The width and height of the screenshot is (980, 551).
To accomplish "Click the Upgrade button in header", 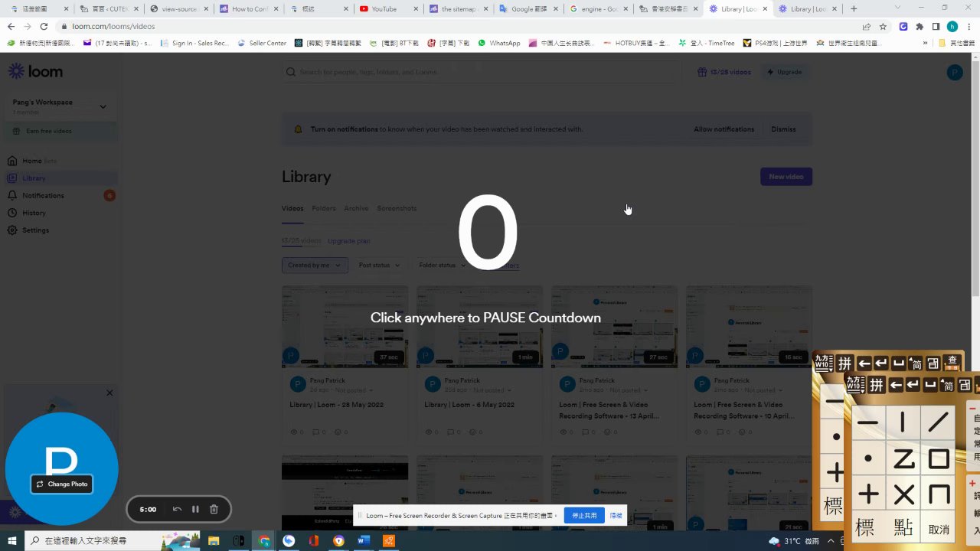I will click(x=784, y=72).
